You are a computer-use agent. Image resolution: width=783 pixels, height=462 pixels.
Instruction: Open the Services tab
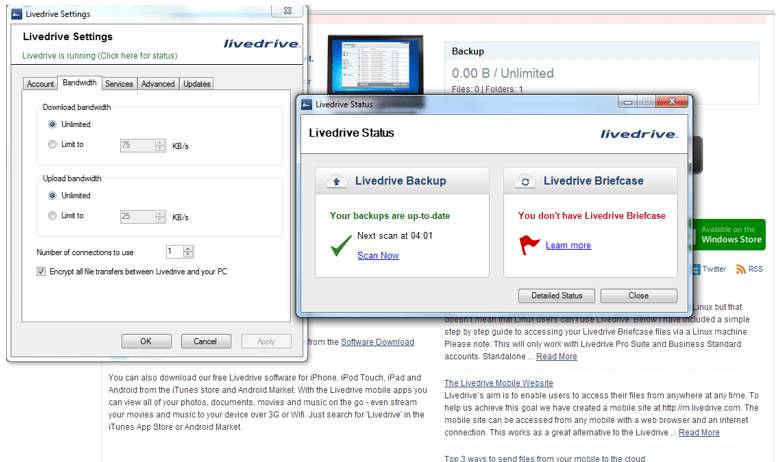click(119, 84)
